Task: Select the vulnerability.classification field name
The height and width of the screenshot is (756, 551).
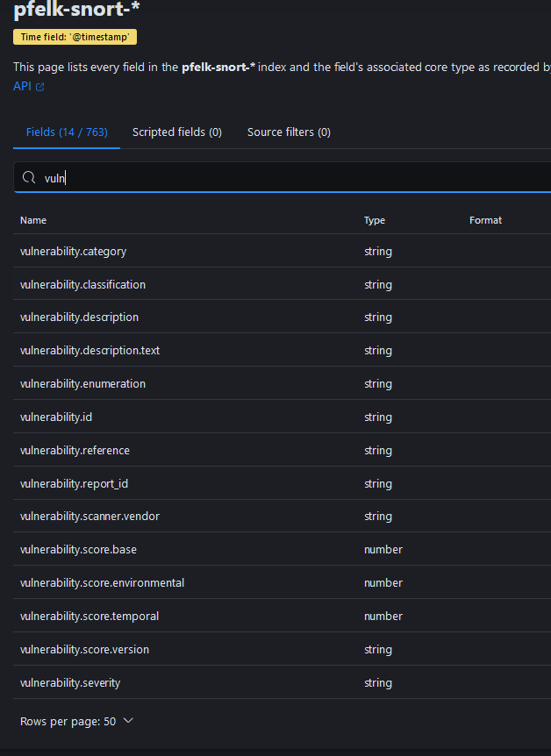Action: point(83,284)
